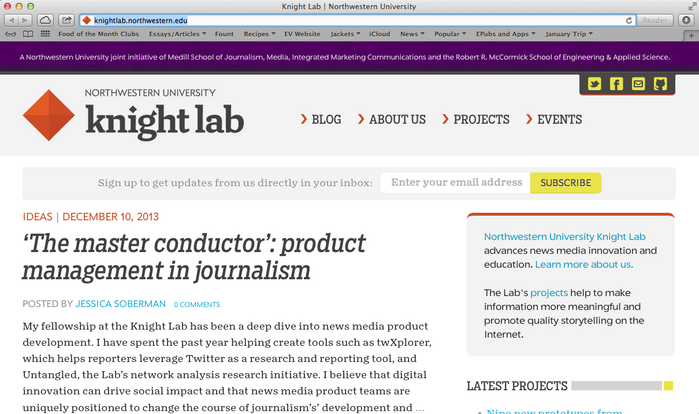Screen dimensions: 699x414
Task: Expand EPubs and Apps bookmarks folder
Action: pyautogui.click(x=506, y=34)
